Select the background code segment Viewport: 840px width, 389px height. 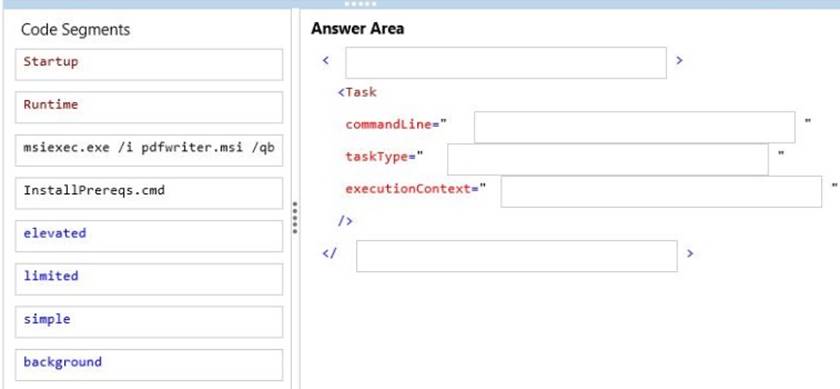point(149,364)
